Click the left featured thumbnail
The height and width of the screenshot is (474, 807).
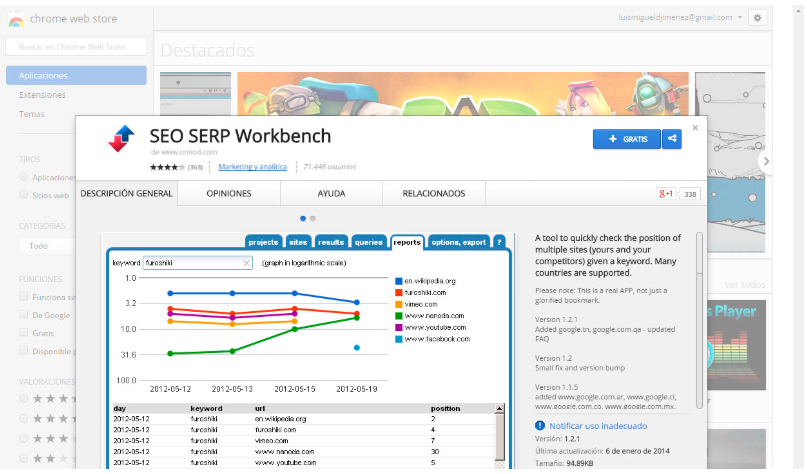point(196,94)
